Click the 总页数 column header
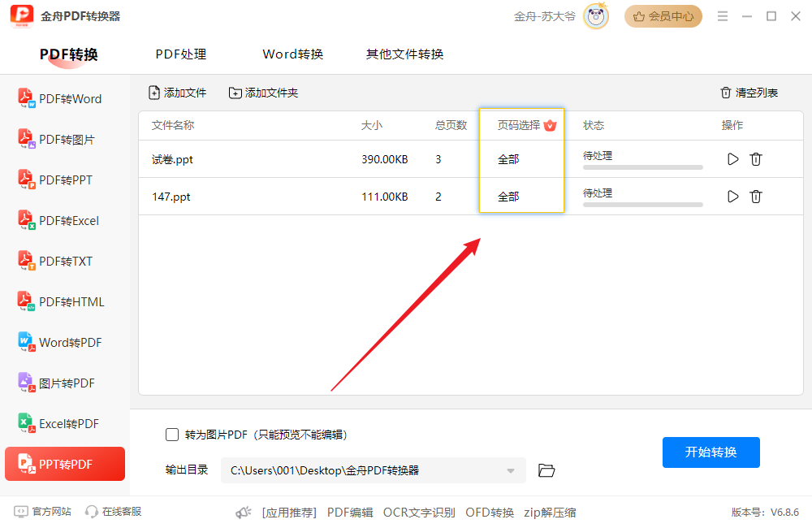 pos(451,125)
